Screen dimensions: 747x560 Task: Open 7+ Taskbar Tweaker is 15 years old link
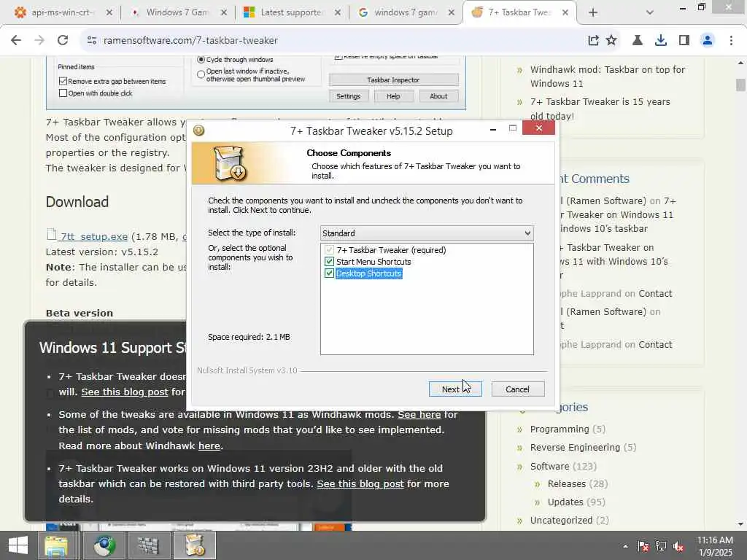(x=600, y=109)
